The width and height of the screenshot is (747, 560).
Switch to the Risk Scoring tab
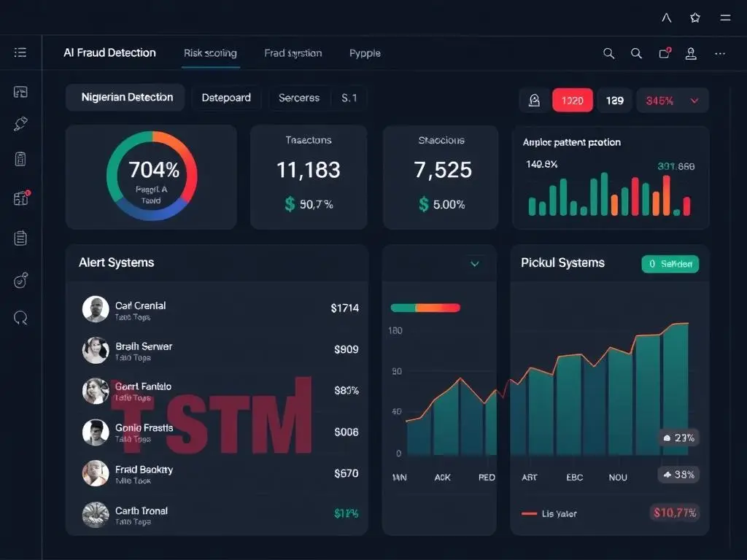[x=210, y=53]
